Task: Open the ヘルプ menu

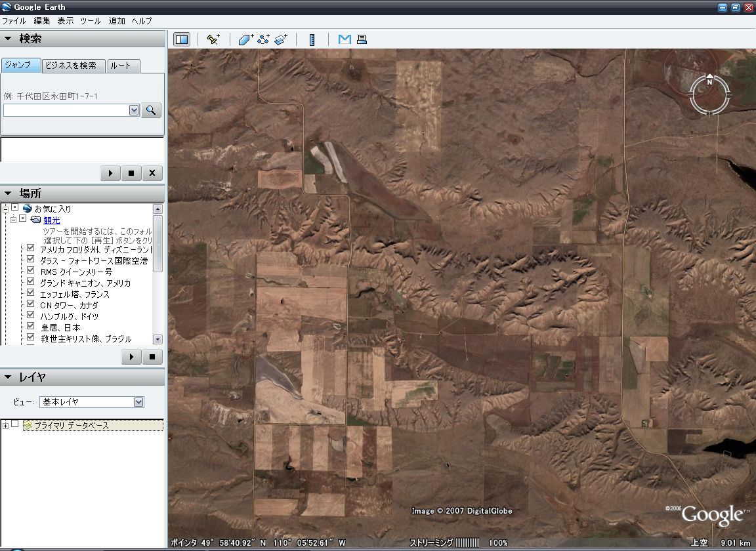Action: 142,21
